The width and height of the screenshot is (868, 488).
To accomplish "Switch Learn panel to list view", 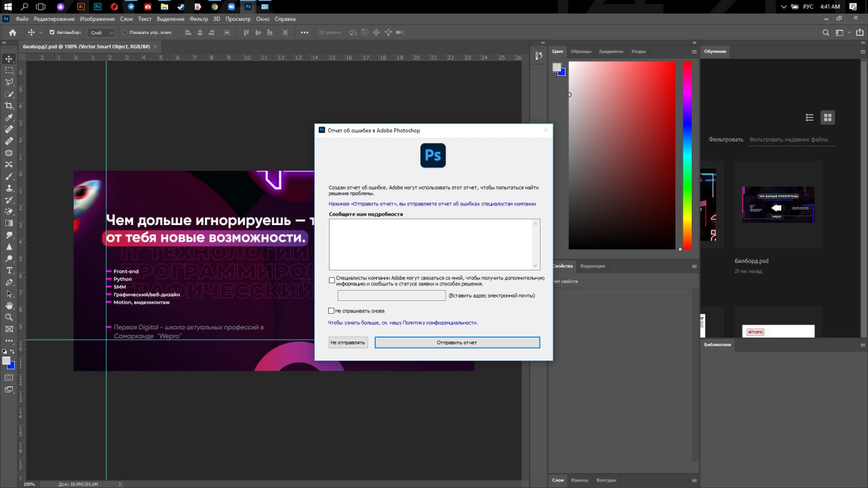I will click(x=809, y=117).
